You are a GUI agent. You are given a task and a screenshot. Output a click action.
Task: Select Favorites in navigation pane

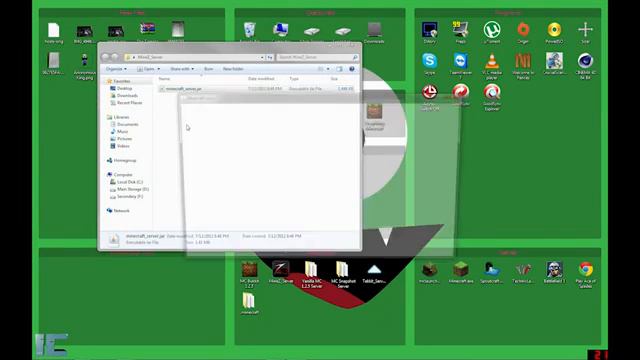122,81
